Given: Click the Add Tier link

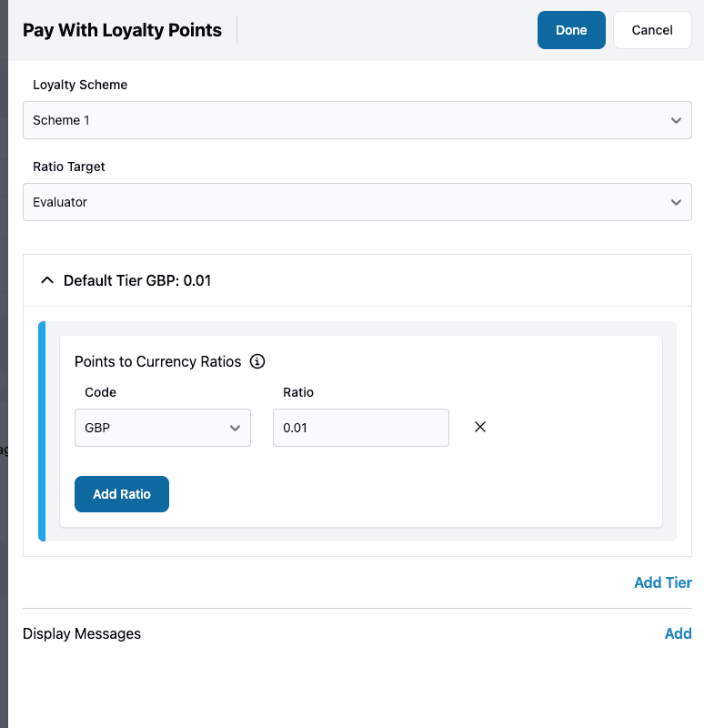Looking at the screenshot, I should [663, 582].
